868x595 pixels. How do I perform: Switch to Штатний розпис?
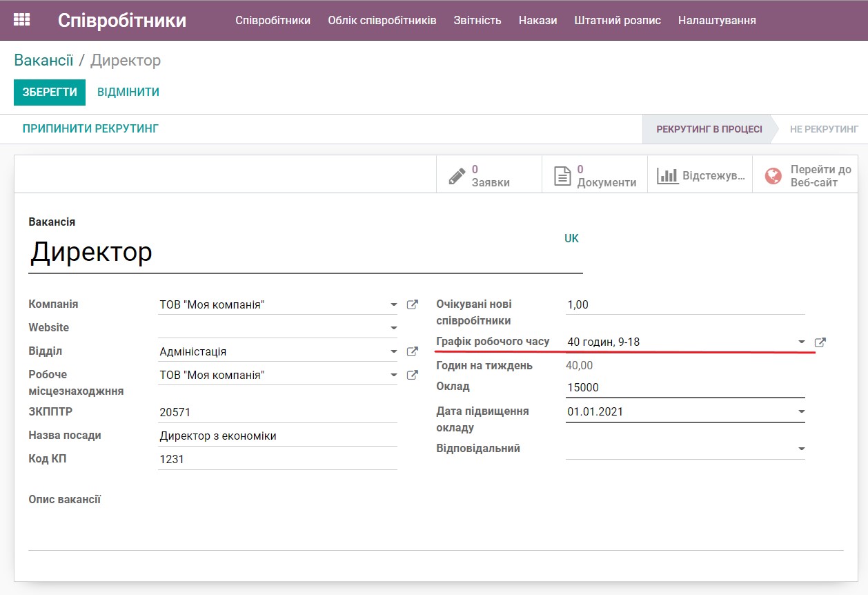(617, 20)
